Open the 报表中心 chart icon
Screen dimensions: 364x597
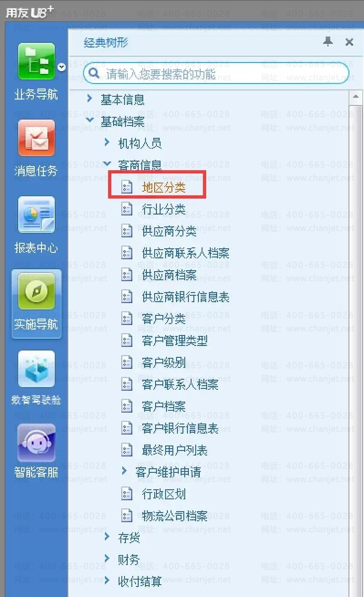pyautogui.click(x=36, y=215)
